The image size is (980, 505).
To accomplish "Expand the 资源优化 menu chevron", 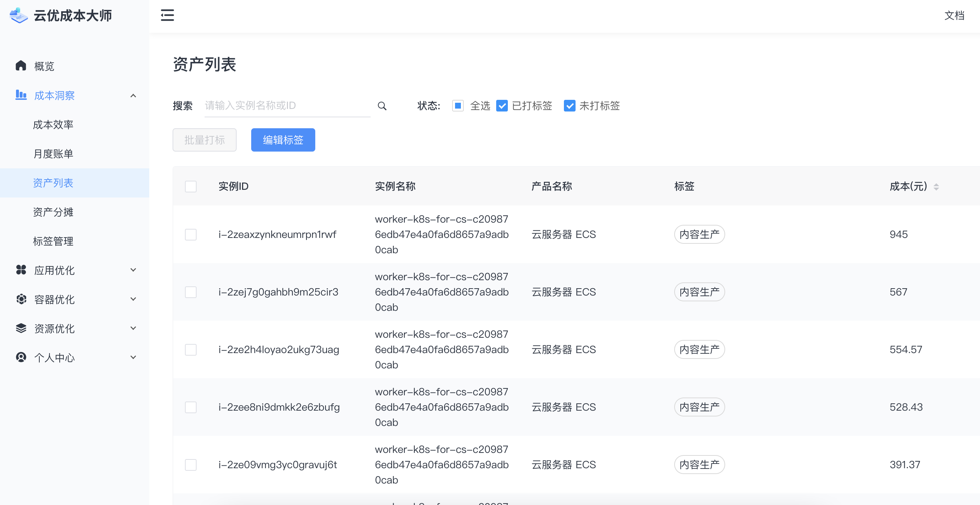I will [x=133, y=328].
